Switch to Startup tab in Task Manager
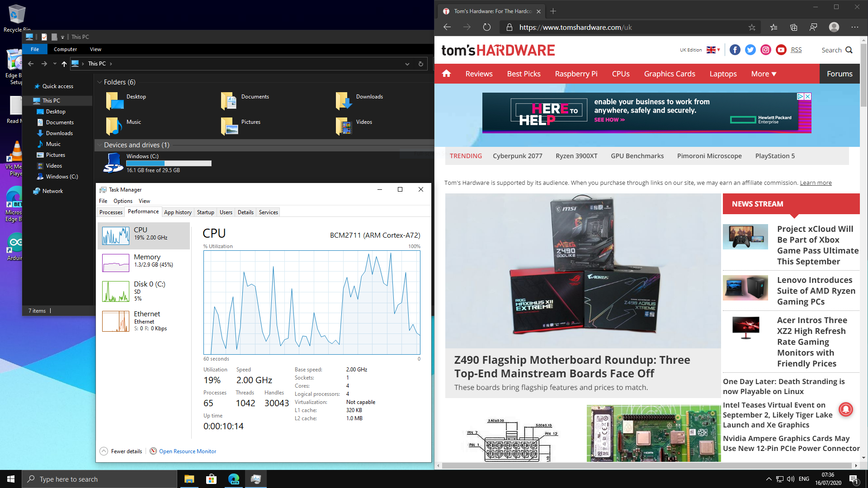Screen dimensions: 868x488 click(205, 212)
